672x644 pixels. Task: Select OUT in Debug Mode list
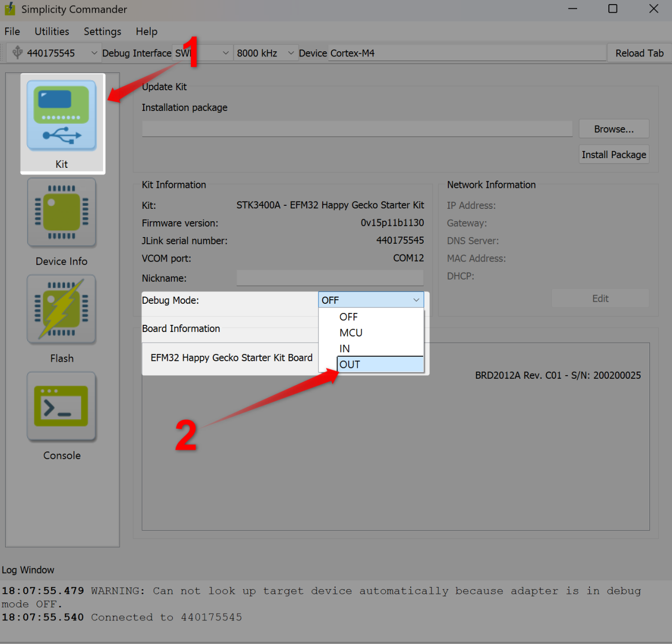[380, 364]
